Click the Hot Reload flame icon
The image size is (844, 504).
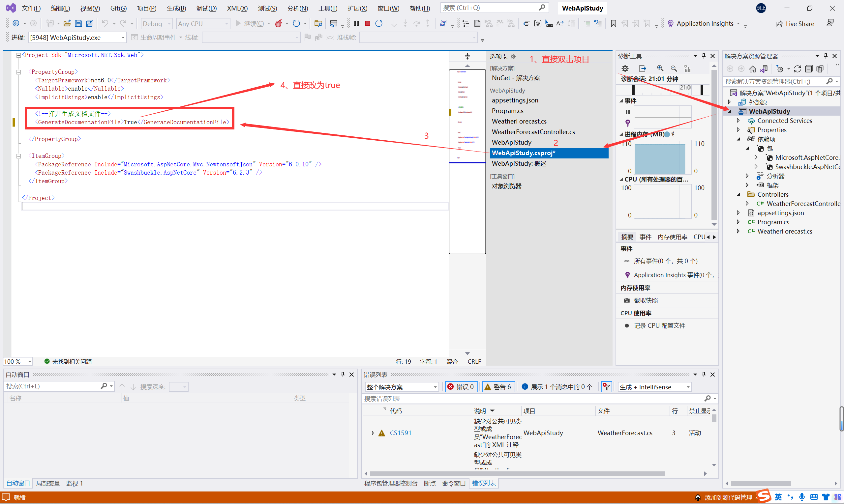click(279, 23)
